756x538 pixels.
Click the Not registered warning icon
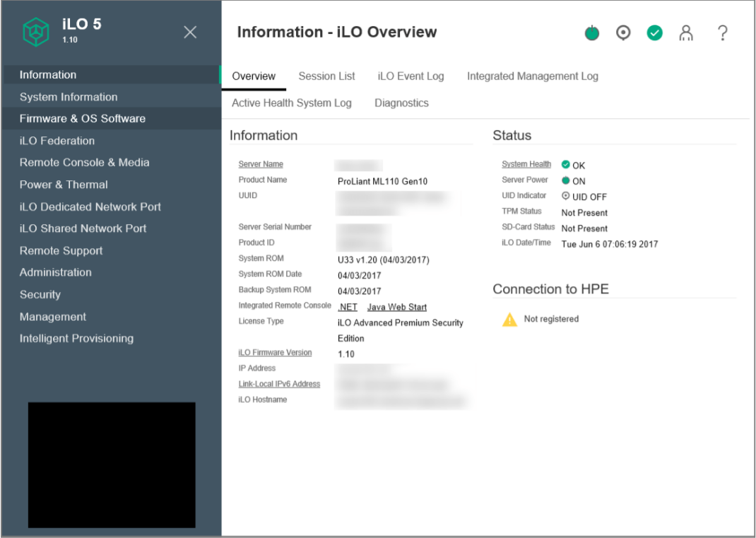coord(509,320)
